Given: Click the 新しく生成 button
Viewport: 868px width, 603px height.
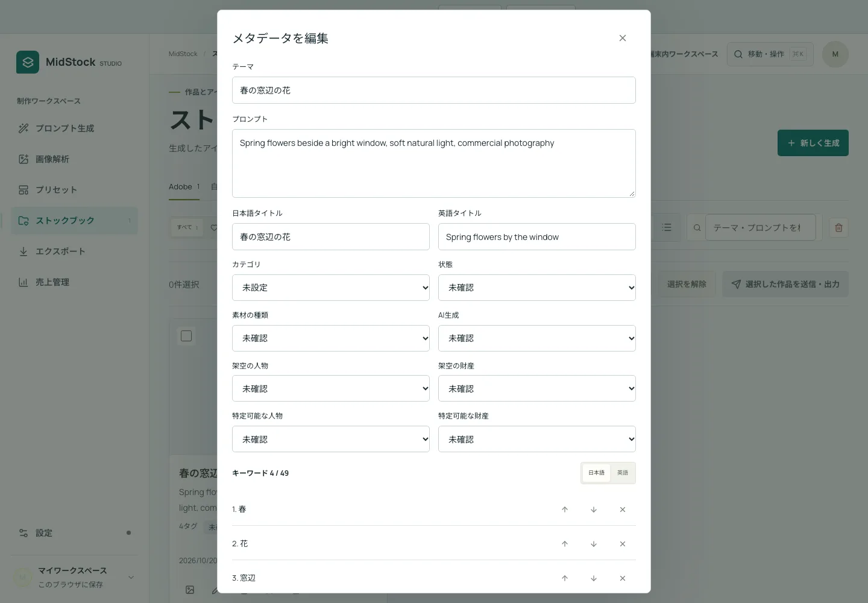Looking at the screenshot, I should [x=813, y=143].
